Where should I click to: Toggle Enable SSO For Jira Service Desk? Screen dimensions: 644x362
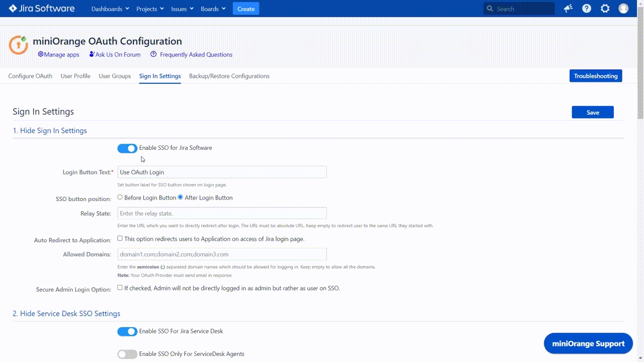127,332
